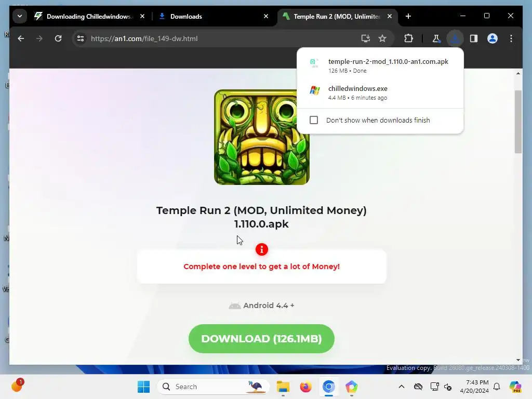Check Don't show when downloads finish
The height and width of the screenshot is (399, 532).
[314, 120]
